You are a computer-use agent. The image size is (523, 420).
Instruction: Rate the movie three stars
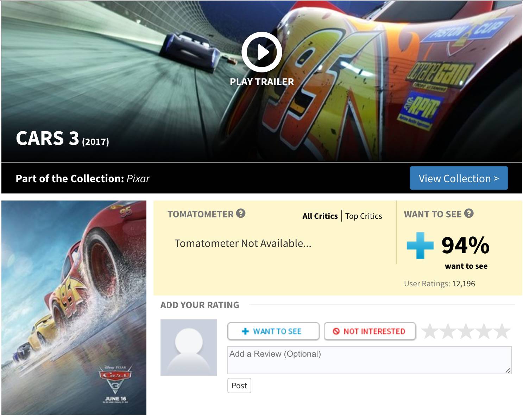click(x=466, y=331)
